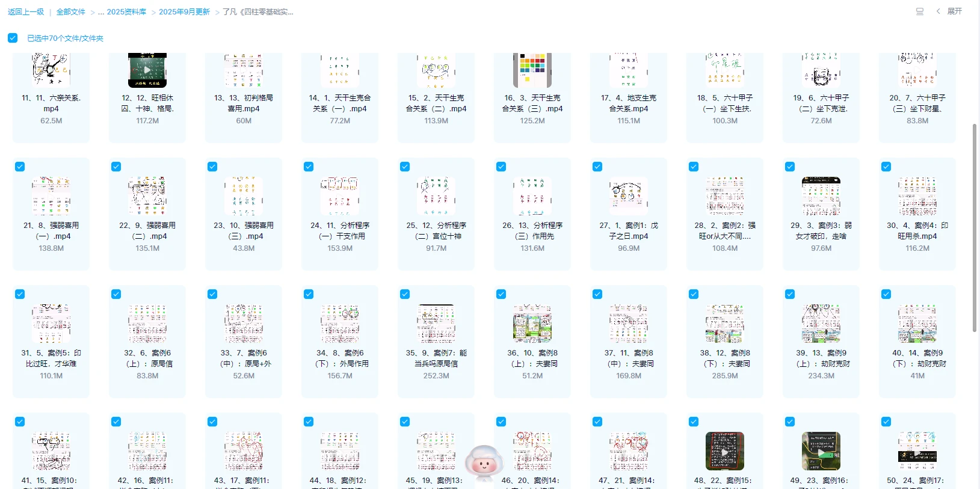Open the floating mascot assistant icon
The height and width of the screenshot is (489, 980).
(484, 463)
